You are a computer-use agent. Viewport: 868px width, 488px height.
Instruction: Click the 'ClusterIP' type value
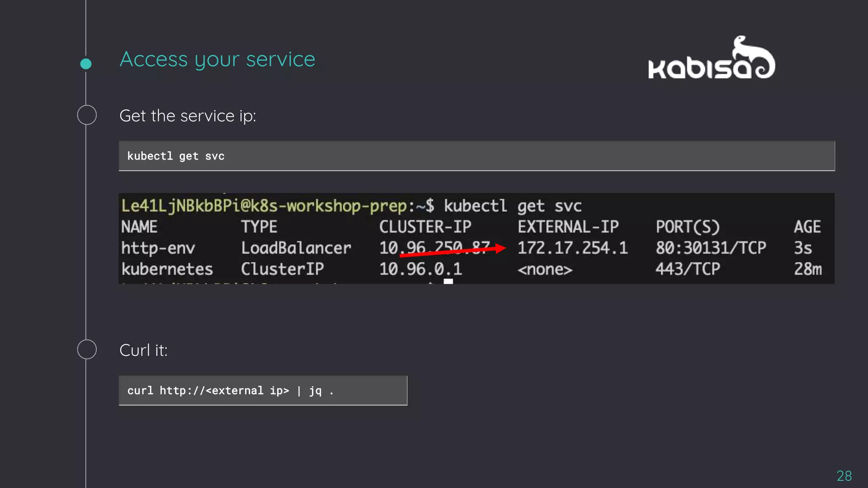[x=282, y=269]
